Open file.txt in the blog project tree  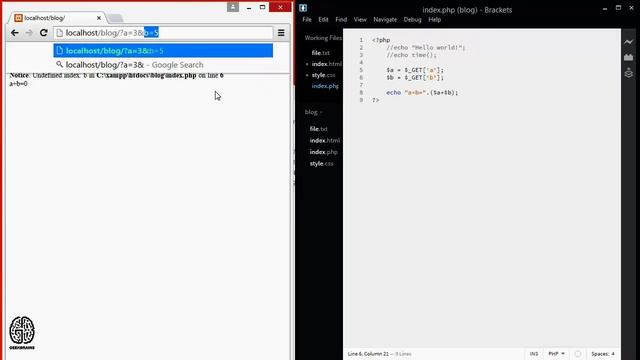point(318,129)
